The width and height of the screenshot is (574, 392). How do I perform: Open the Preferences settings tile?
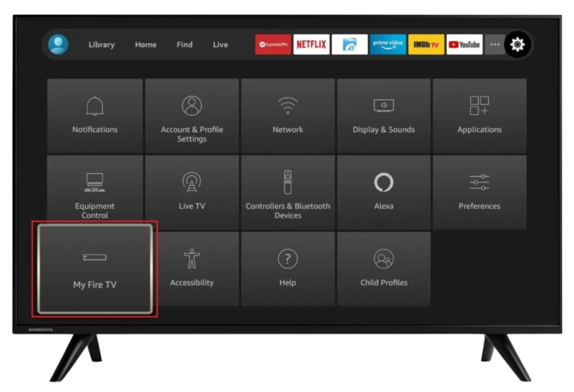click(x=480, y=193)
